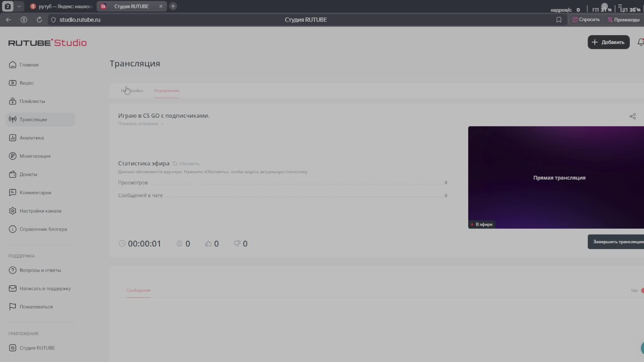The image size is (644, 362).
Task: Open Комментарии from the sidebar
Action: coord(35,193)
